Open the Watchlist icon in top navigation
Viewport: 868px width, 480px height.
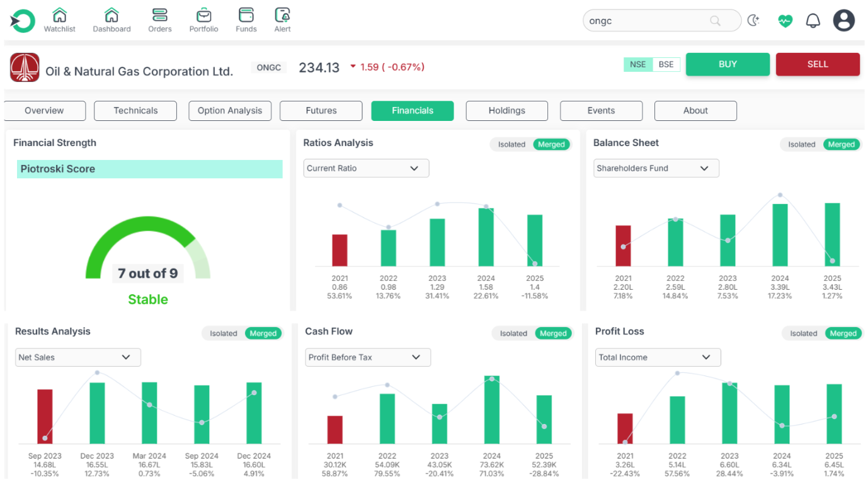tap(59, 15)
